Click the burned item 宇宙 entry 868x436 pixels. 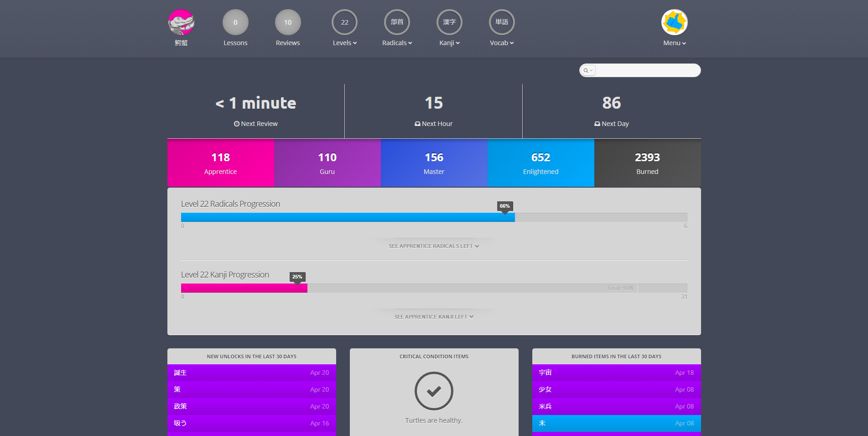616,372
